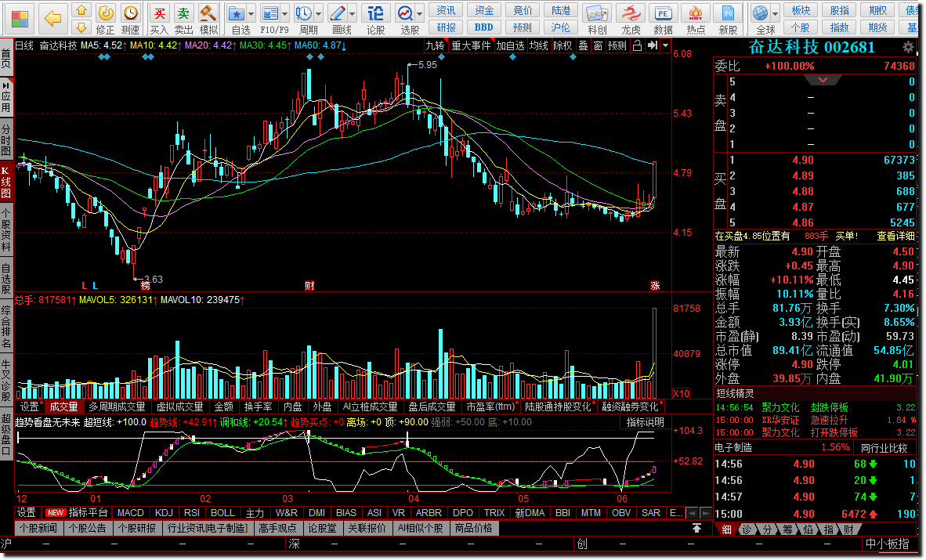Click 加自选 add to watchlist
This screenshot has height=560, width=926.
510,45
